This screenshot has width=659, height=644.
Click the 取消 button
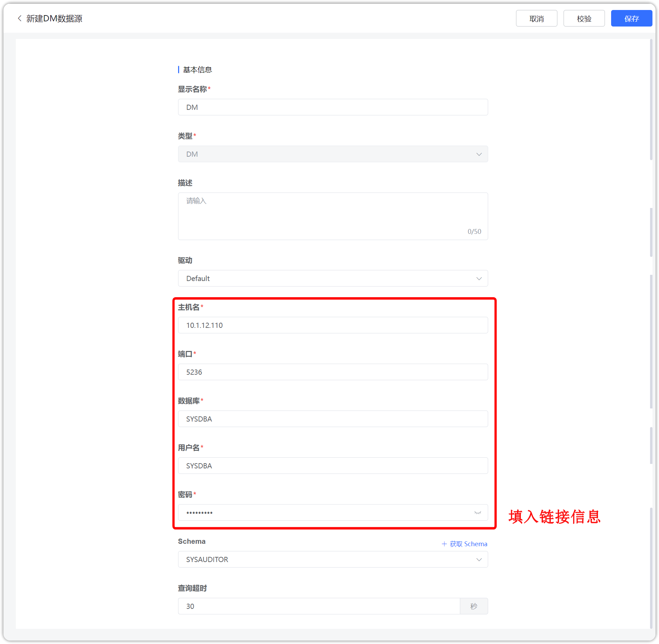coord(536,18)
